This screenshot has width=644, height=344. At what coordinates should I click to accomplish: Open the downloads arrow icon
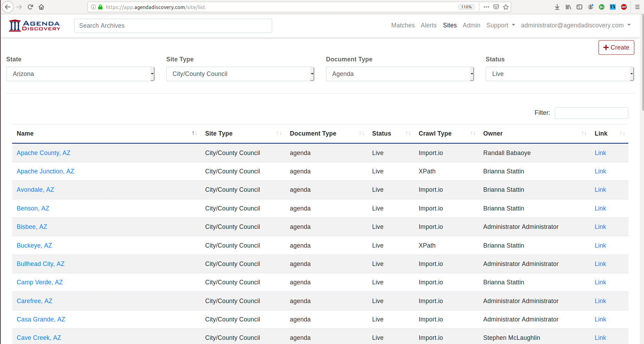[x=557, y=7]
